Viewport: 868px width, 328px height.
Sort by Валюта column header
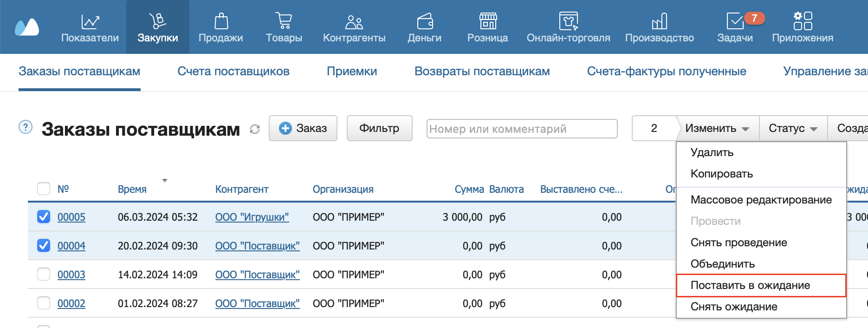coord(506,189)
